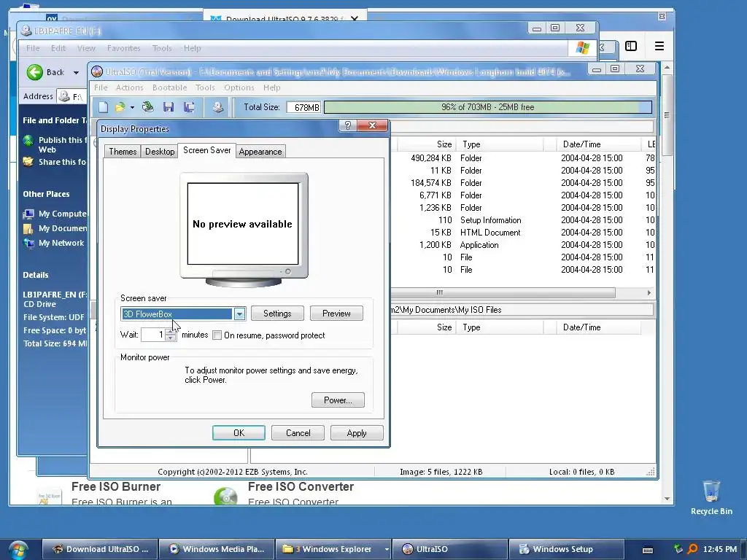This screenshot has height=560, width=747.
Task: Click OK in Display Properties
Action: [x=239, y=433]
